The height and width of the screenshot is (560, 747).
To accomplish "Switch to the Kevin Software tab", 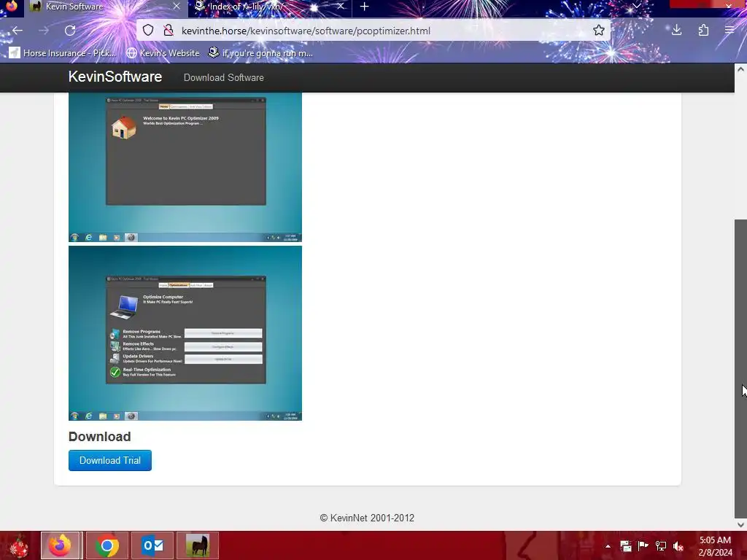I will (105, 7).
